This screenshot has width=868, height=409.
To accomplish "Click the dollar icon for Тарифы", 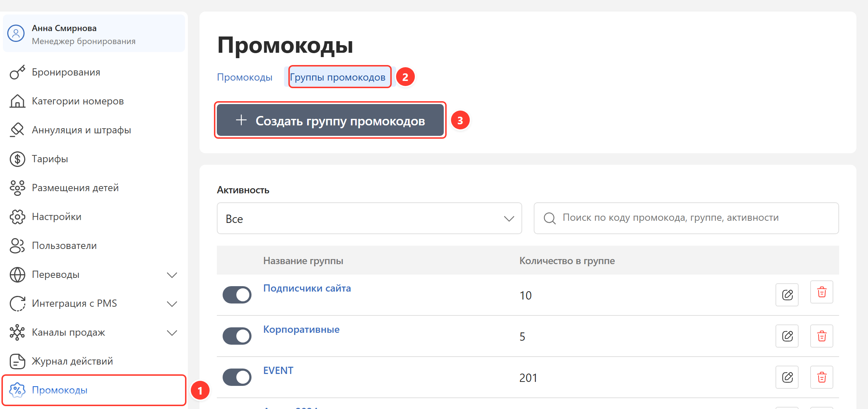I will coord(17,159).
